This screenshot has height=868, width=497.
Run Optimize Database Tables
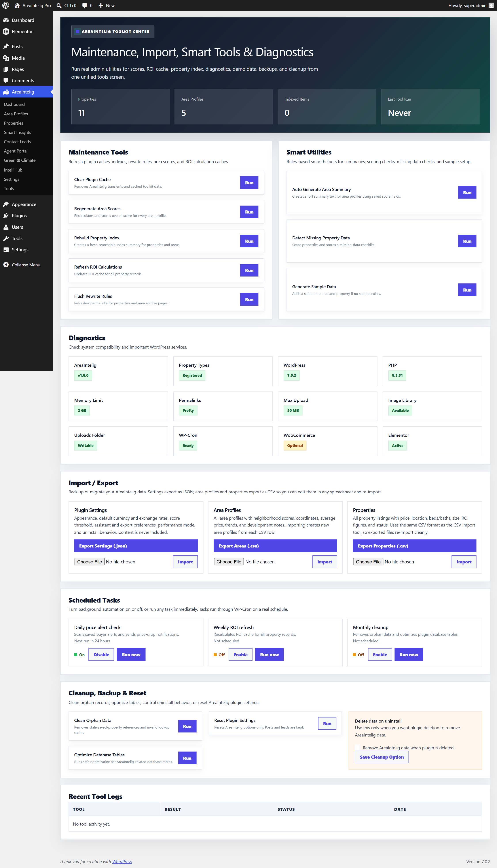coord(187,758)
